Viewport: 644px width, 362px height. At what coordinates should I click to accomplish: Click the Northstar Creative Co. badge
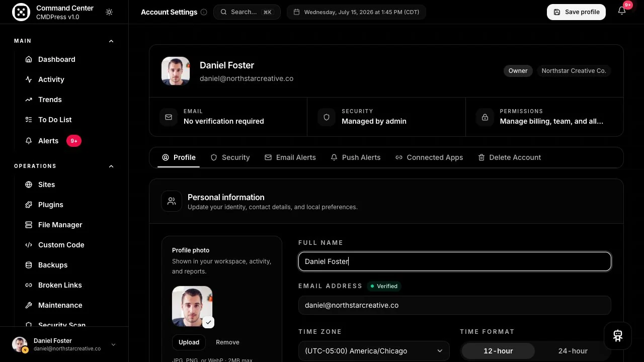point(574,71)
